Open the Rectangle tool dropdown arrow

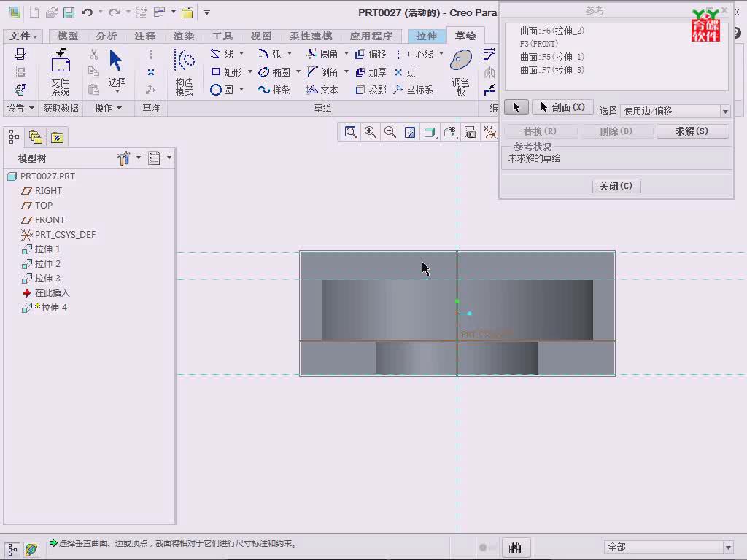click(249, 71)
